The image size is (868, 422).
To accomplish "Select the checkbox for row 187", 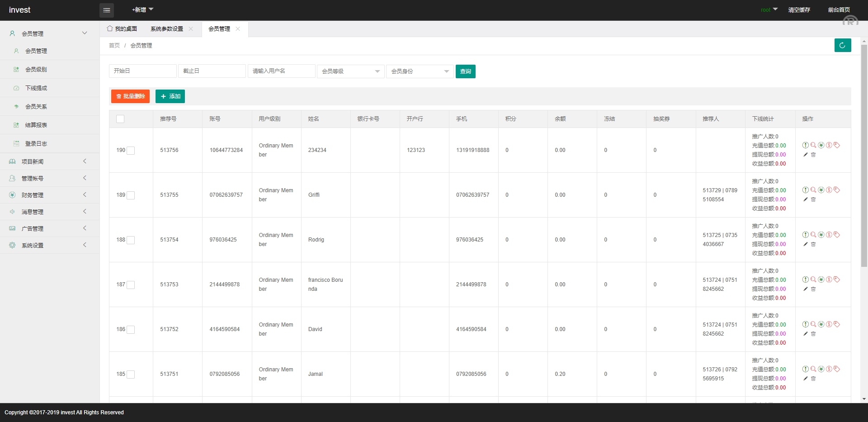I will pos(131,285).
